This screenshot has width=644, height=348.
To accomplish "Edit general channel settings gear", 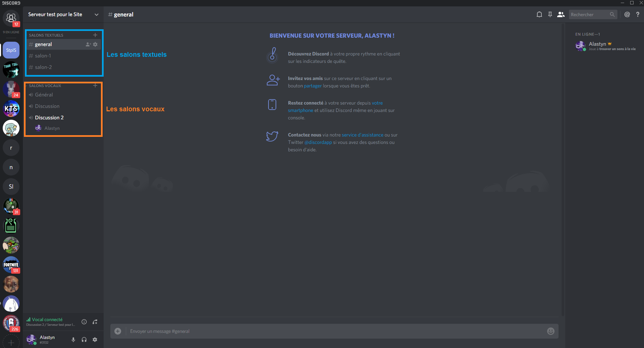I will (x=95, y=44).
